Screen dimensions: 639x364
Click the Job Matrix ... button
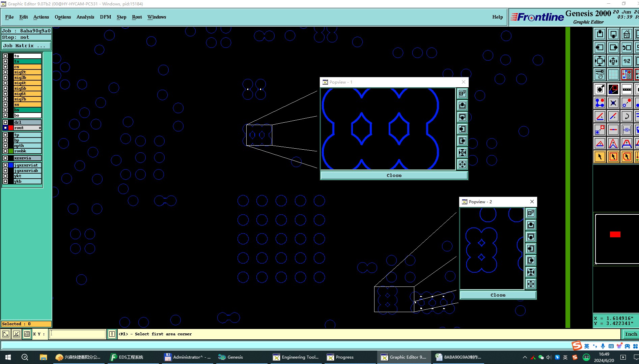click(26, 45)
